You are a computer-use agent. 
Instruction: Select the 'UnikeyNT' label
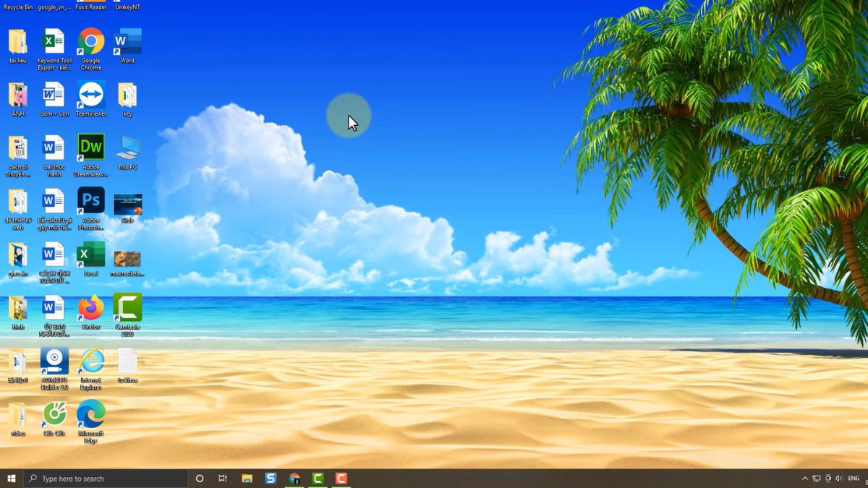[x=127, y=7]
